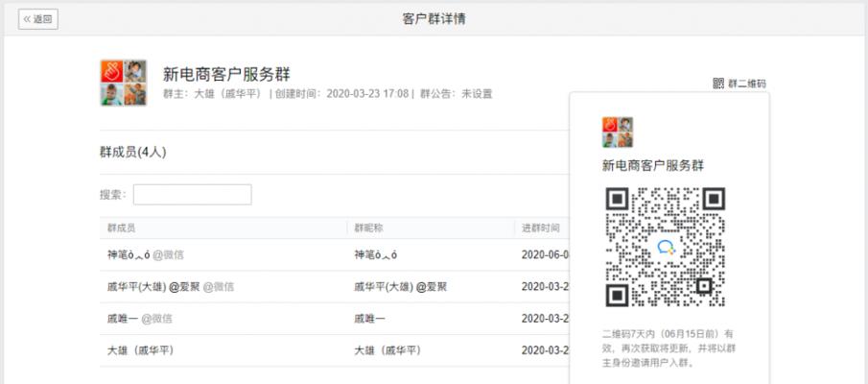Screen dimensions: 868x384
Task: Click the QR icon beside 群二维码
Action: pyautogui.click(x=718, y=84)
